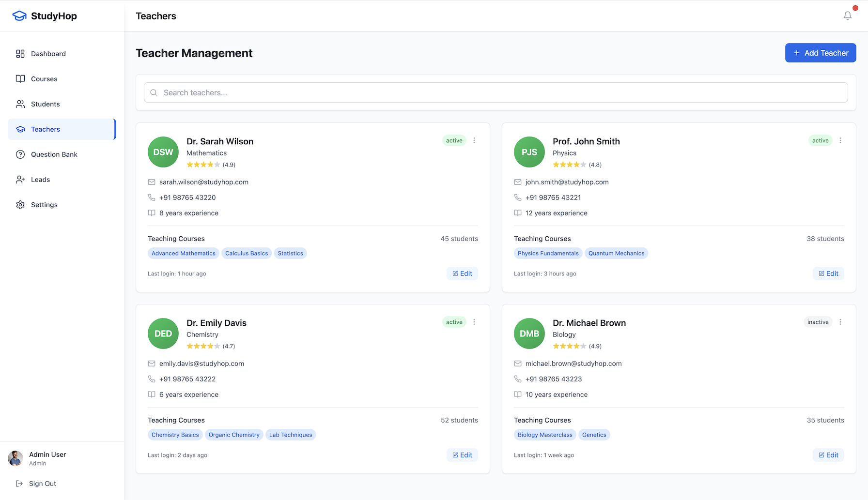Viewport: 868px width, 500px height.
Task: Click Sign Out in the sidebar
Action: coord(42,484)
